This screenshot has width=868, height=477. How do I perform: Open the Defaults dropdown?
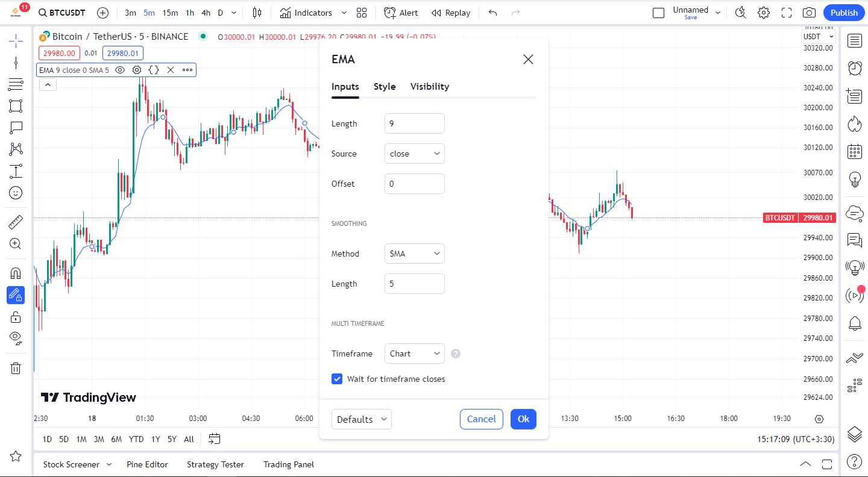[x=362, y=419]
